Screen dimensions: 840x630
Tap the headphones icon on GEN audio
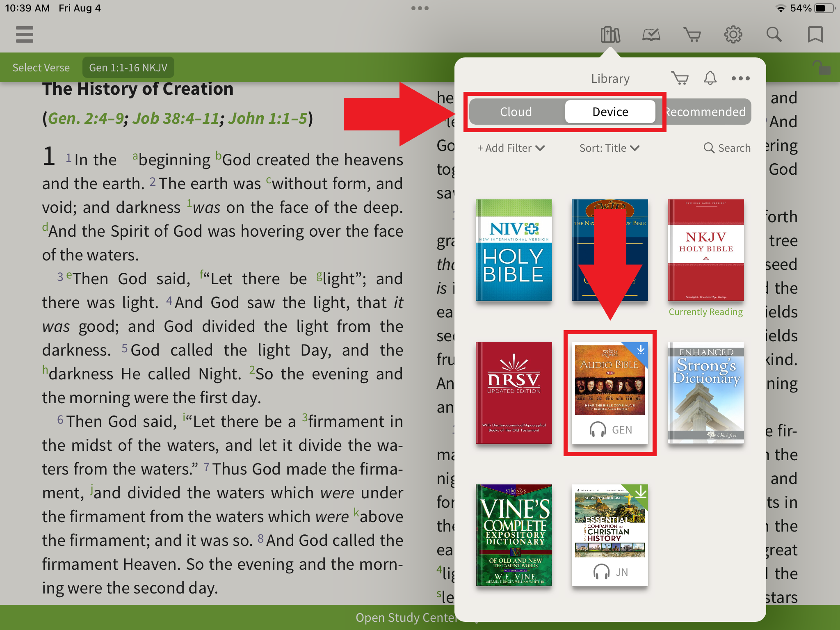[598, 429]
